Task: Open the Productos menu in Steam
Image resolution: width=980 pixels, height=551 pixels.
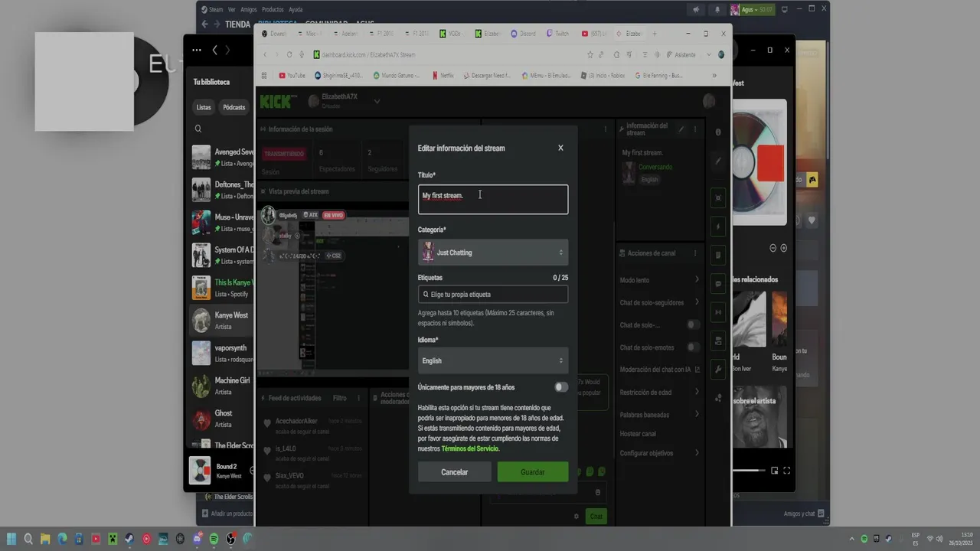Action: click(x=273, y=10)
